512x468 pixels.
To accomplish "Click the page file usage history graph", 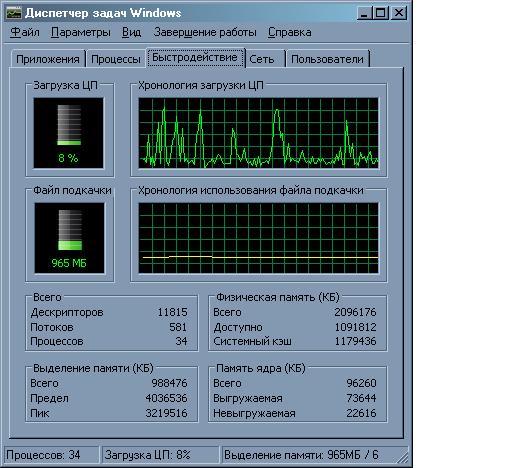I will pyautogui.click(x=259, y=238).
